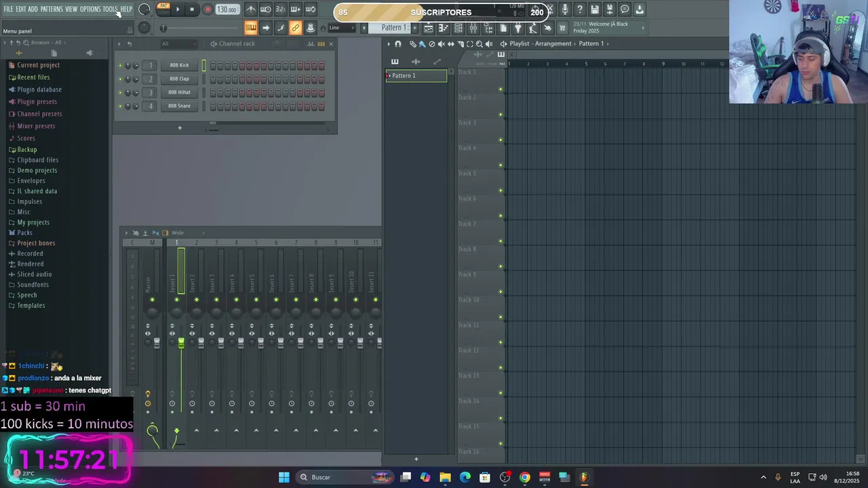Mute the 808 Clap channel green light
Screen dimensions: 868x488
pos(120,79)
